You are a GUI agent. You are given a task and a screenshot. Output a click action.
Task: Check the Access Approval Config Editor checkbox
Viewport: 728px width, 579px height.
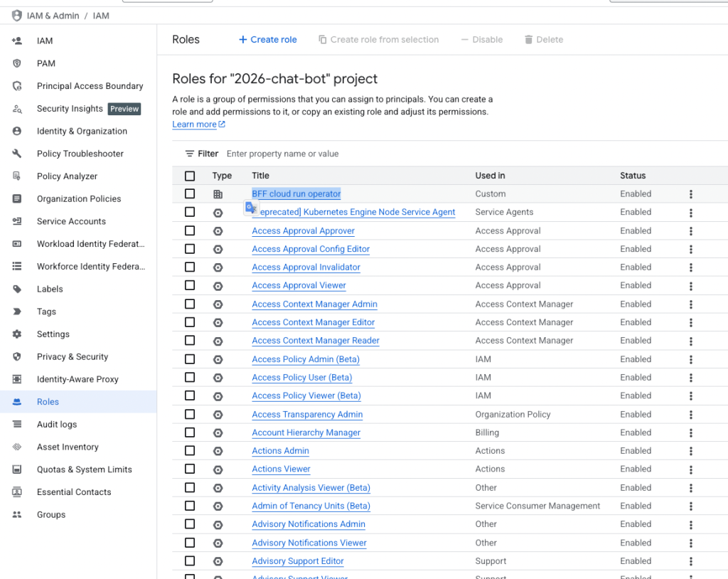[190, 249]
